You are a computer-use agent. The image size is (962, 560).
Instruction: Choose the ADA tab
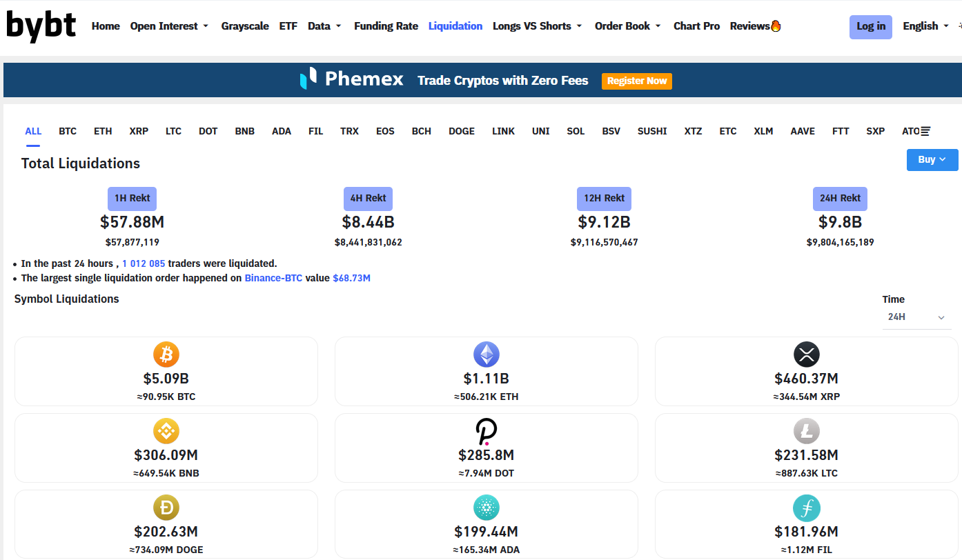[x=282, y=131]
